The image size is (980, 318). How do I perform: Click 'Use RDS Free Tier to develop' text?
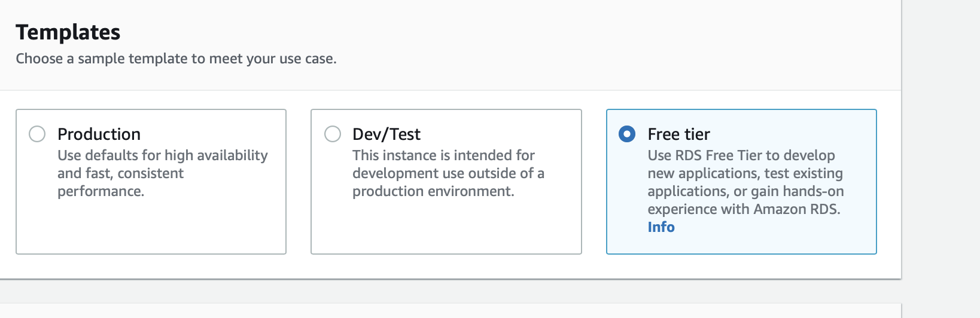[741, 155]
